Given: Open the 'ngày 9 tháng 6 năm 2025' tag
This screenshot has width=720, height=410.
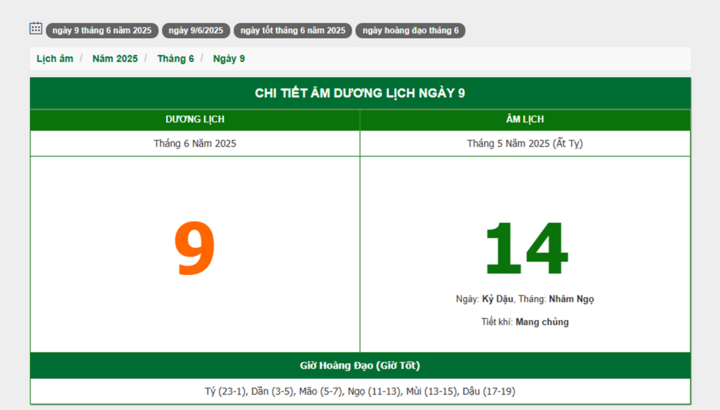Looking at the screenshot, I should (x=102, y=30).
